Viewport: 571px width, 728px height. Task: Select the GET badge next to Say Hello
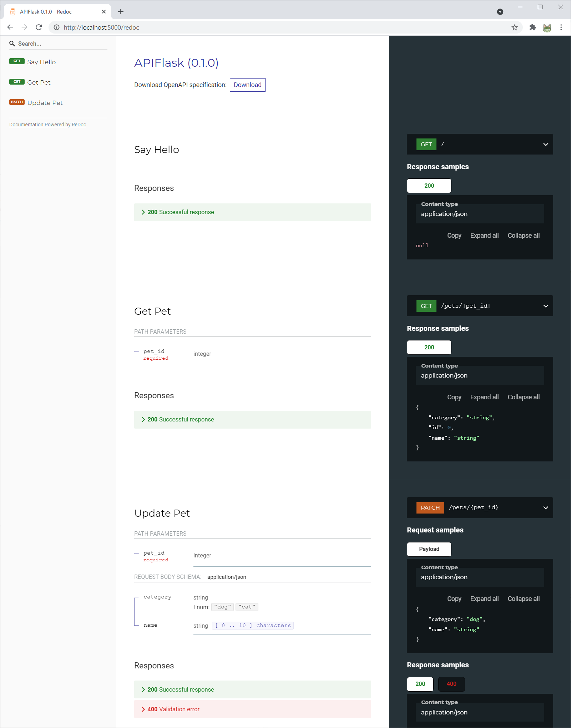point(17,61)
